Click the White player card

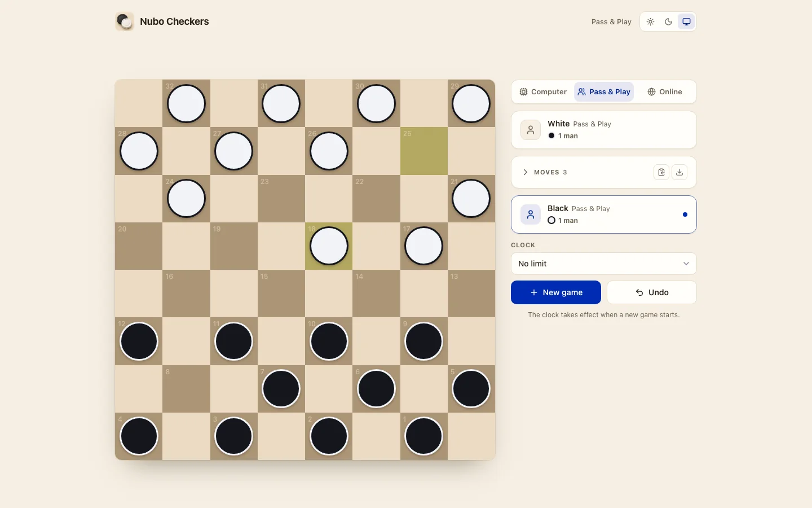(604, 130)
